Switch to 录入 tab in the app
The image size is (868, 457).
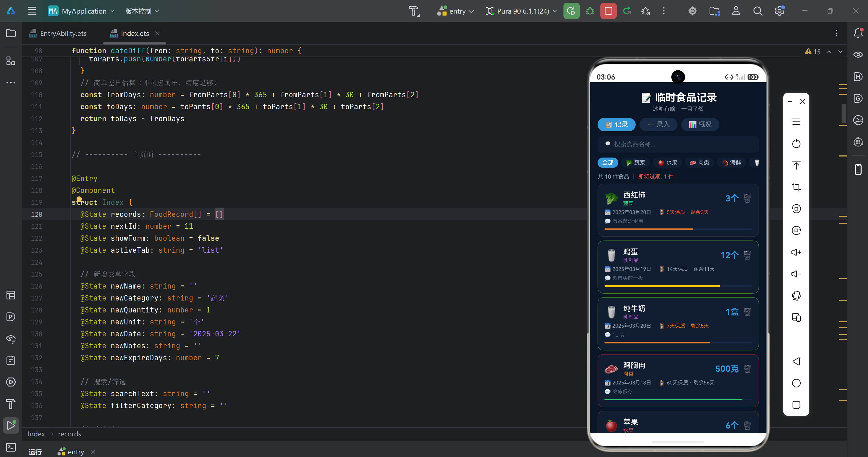coord(658,124)
